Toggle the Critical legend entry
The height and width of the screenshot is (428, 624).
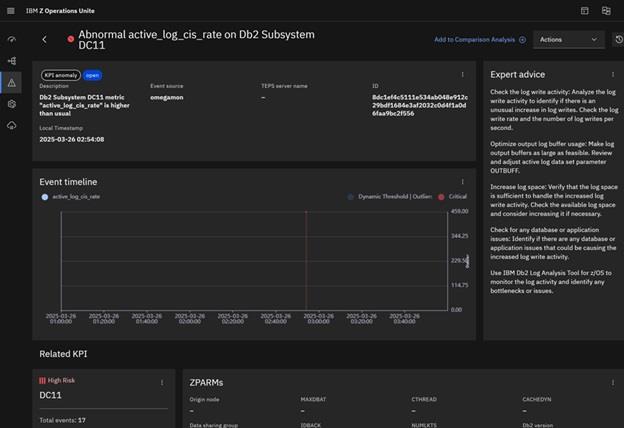coord(452,198)
